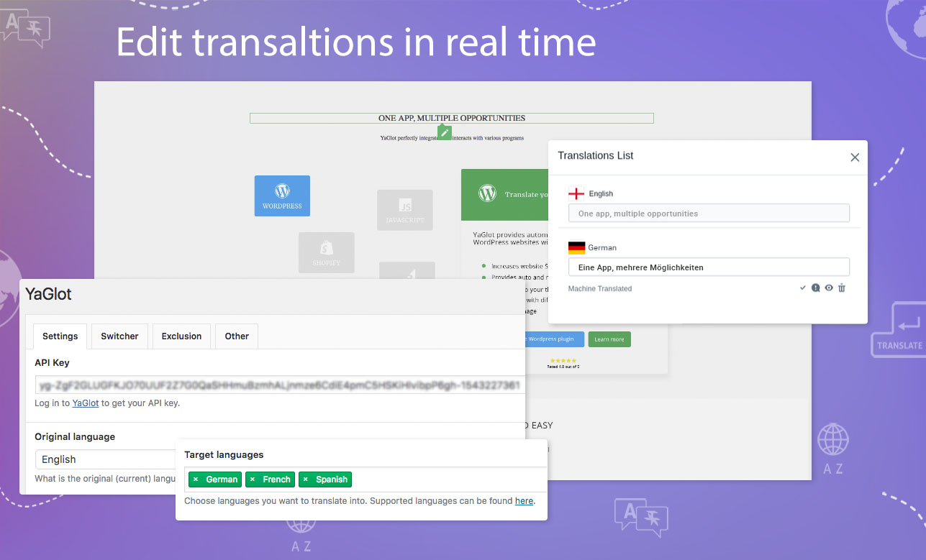Switch to the Other tab

[x=237, y=336]
